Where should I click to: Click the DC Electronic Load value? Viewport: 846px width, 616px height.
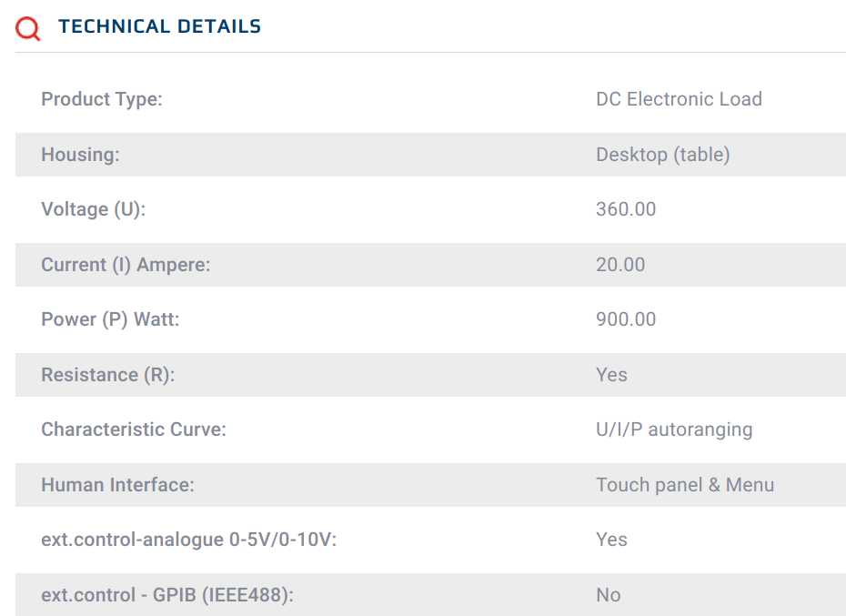coord(679,99)
